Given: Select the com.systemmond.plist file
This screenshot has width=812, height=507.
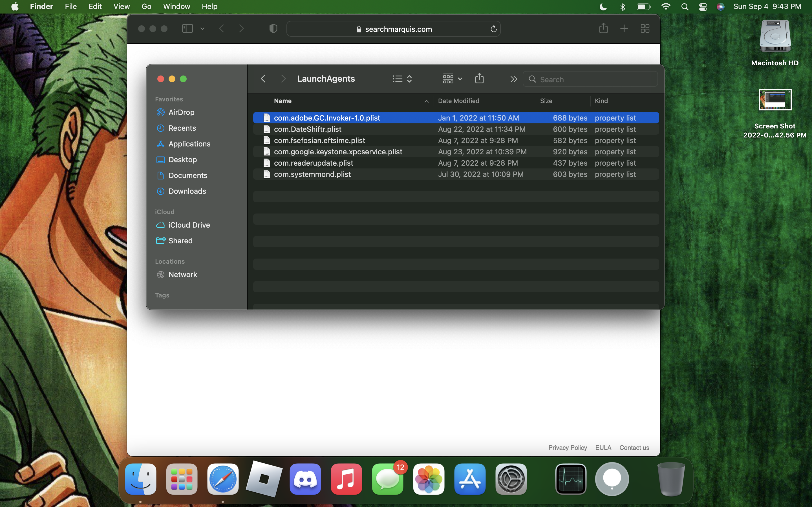Looking at the screenshot, I should (312, 174).
